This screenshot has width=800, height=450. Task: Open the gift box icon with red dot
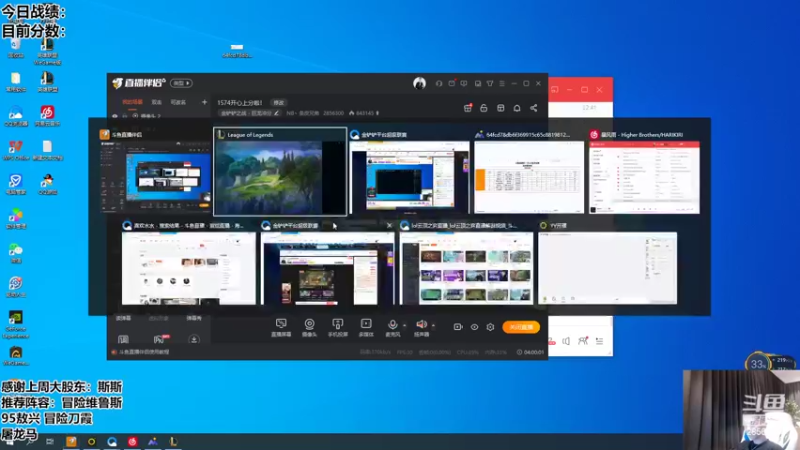click(467, 108)
